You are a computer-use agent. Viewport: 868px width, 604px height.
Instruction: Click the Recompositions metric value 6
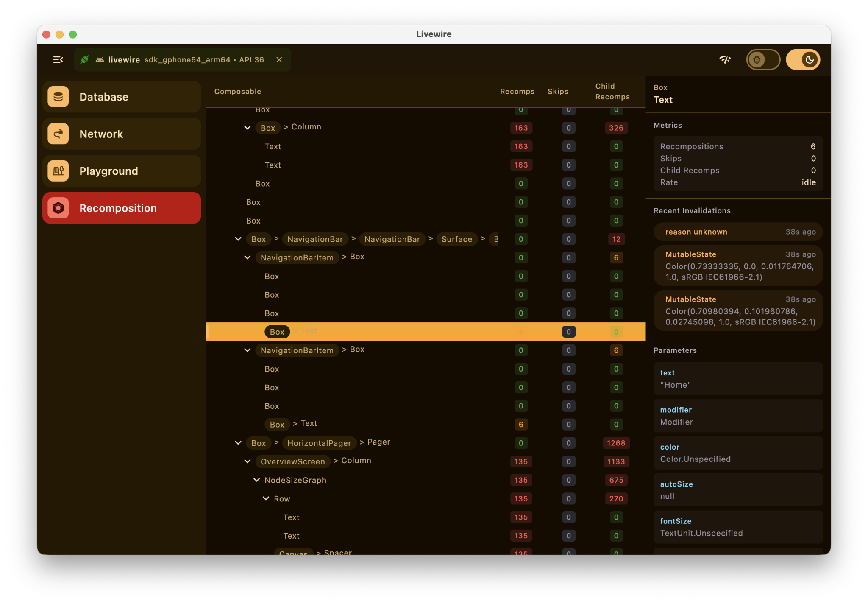pos(813,146)
